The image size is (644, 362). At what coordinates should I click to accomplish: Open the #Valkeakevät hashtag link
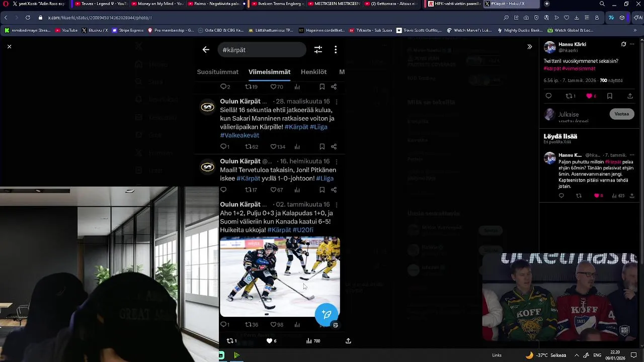pyautogui.click(x=239, y=135)
